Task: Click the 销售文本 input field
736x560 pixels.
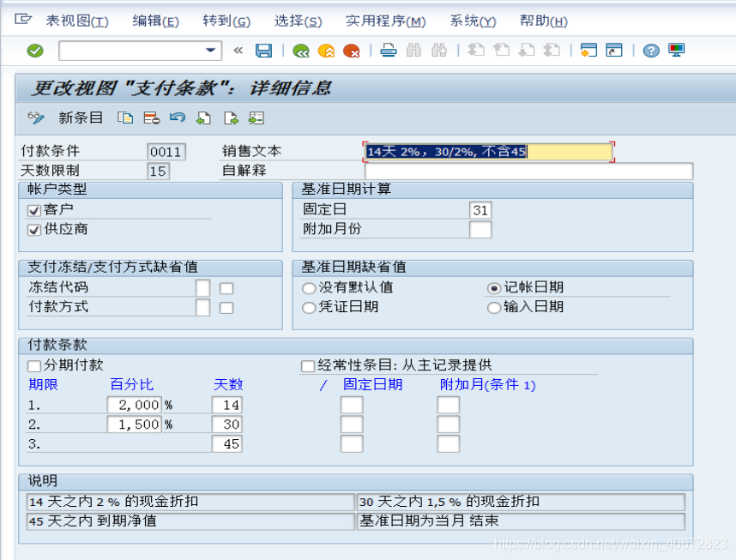Action: pos(489,152)
